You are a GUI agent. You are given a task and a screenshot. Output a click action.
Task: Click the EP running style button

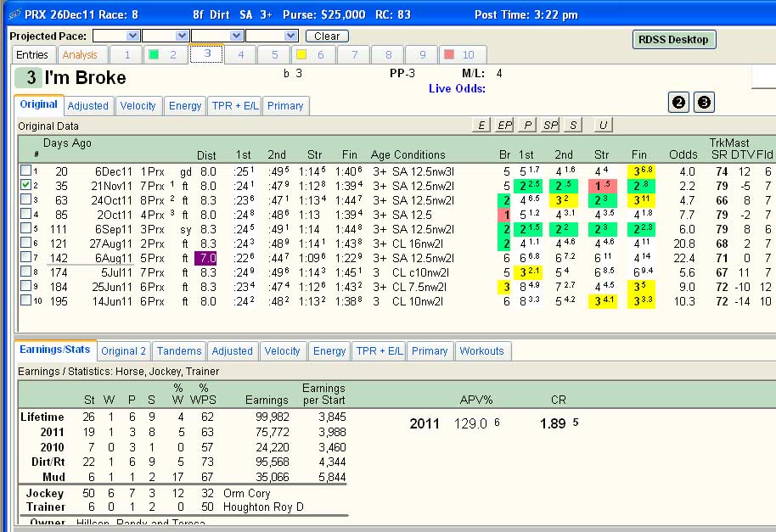click(504, 125)
